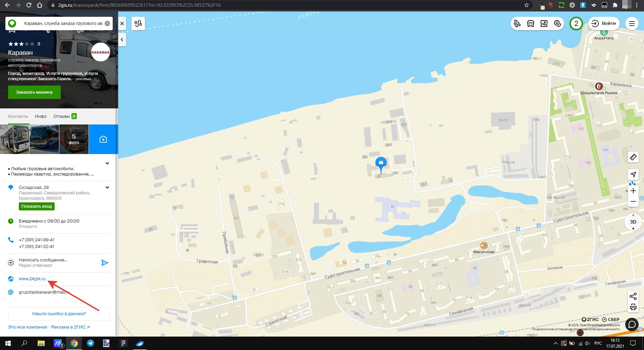This screenshot has height=350, width=644.
Task: Open the Отзывы reviews tab
Action: [x=65, y=116]
